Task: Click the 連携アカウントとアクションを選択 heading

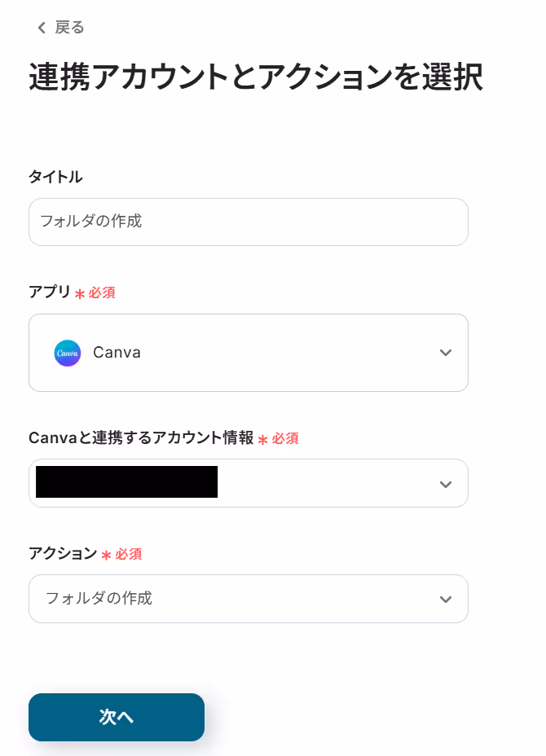Action: click(256, 77)
